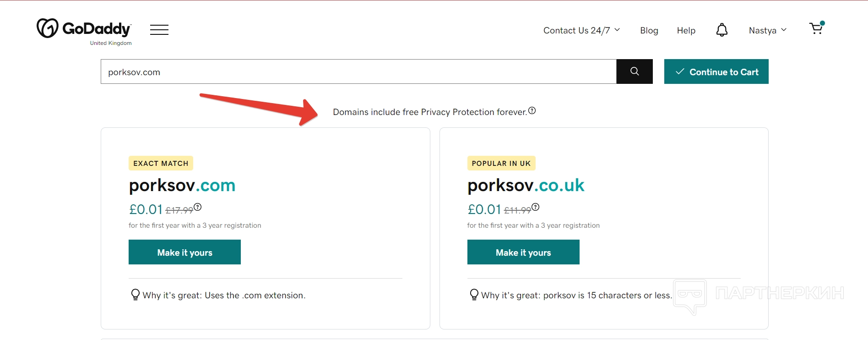Click the magnifier search button
868x340 pixels.
(635, 71)
